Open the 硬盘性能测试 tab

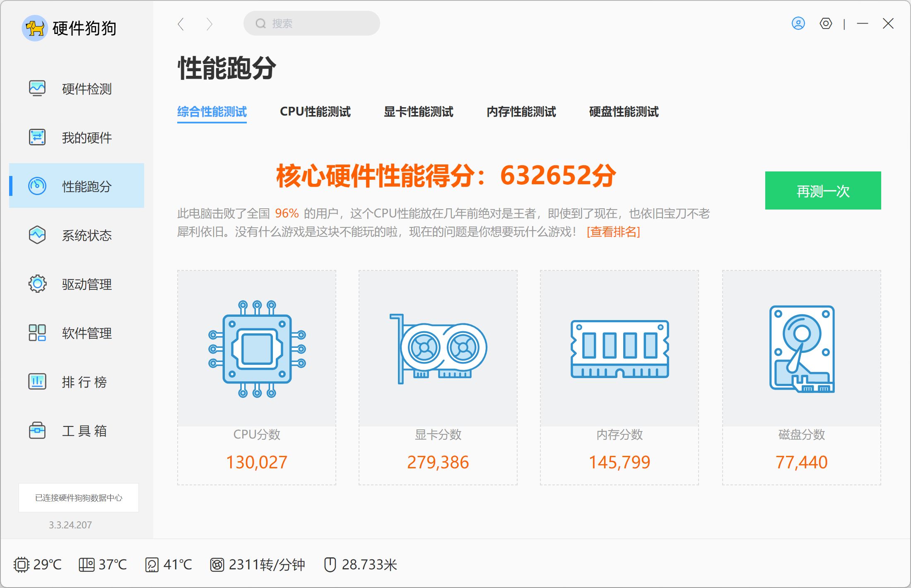pos(623,112)
